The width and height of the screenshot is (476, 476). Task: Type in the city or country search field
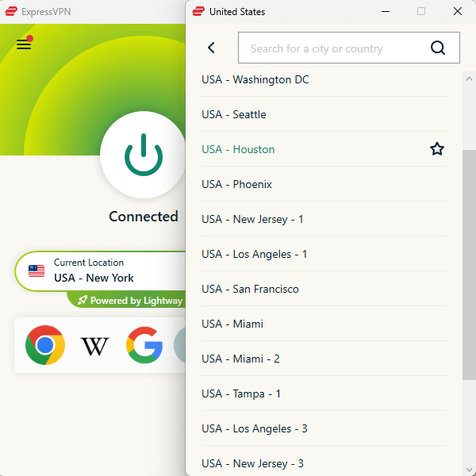coord(333,48)
